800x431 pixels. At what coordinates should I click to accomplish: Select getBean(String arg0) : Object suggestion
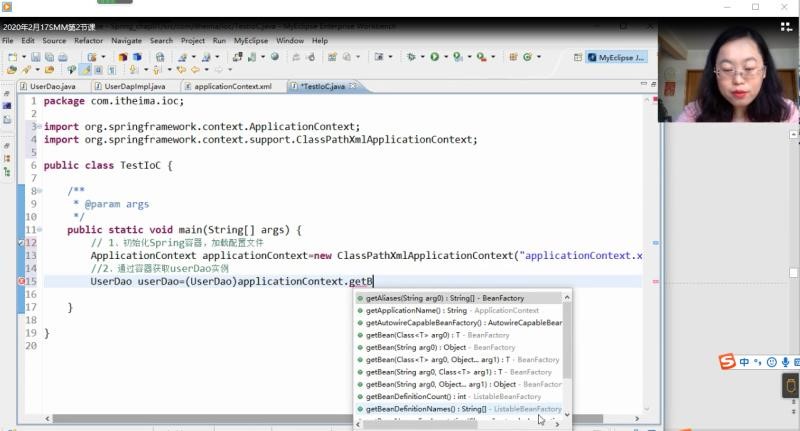[459, 347]
